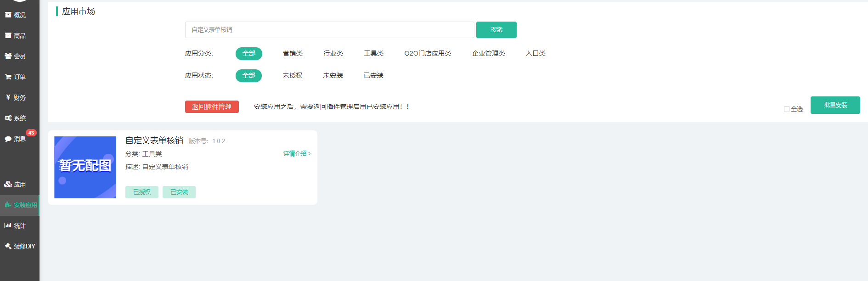Tick the 全选 select-all checkbox
Viewport: 868px width, 281px height.
[786, 109]
